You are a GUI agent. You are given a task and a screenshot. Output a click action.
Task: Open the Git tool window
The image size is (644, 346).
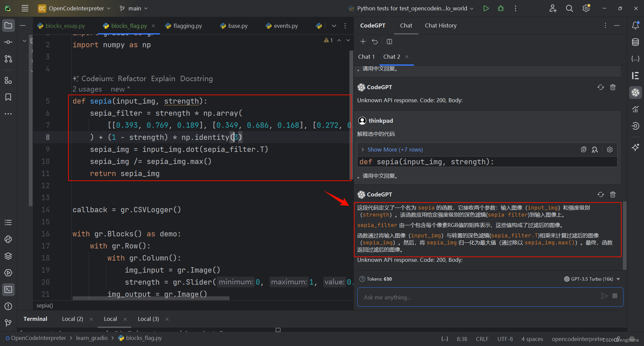(x=8, y=323)
